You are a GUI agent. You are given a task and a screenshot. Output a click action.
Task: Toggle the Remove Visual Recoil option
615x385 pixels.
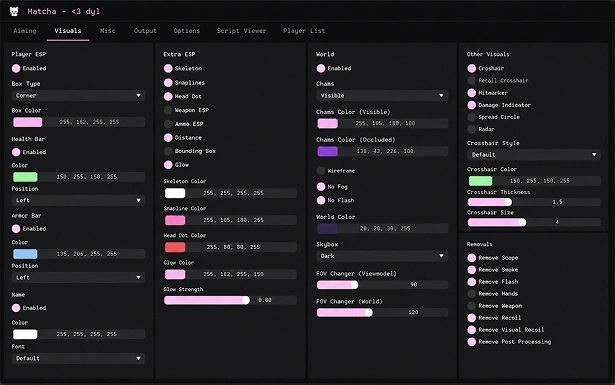tap(471, 330)
